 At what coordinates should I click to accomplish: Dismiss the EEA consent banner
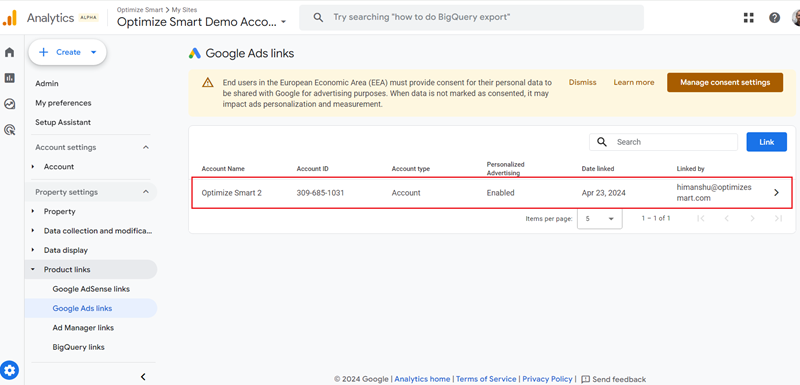[583, 83]
